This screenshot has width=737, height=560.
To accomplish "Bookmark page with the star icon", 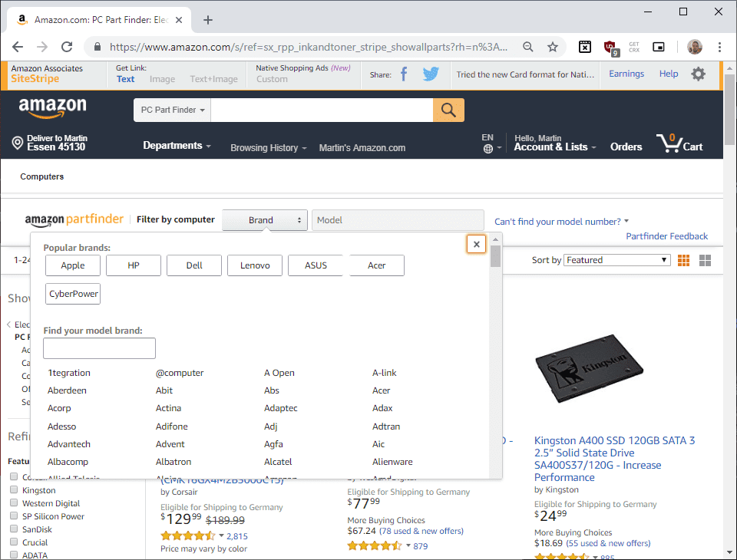I will pyautogui.click(x=553, y=47).
